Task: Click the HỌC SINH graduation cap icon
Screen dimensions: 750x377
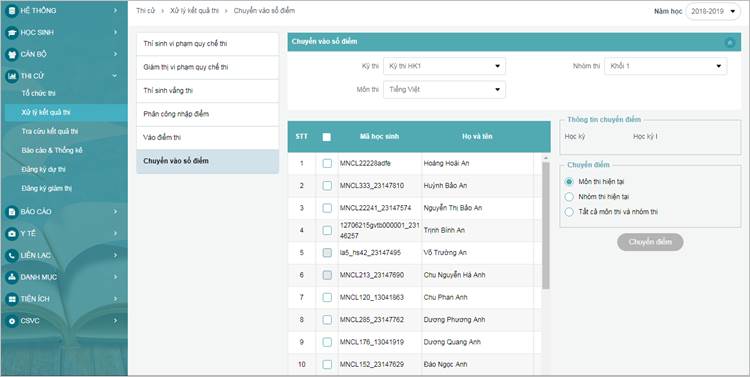Action: 12,33
